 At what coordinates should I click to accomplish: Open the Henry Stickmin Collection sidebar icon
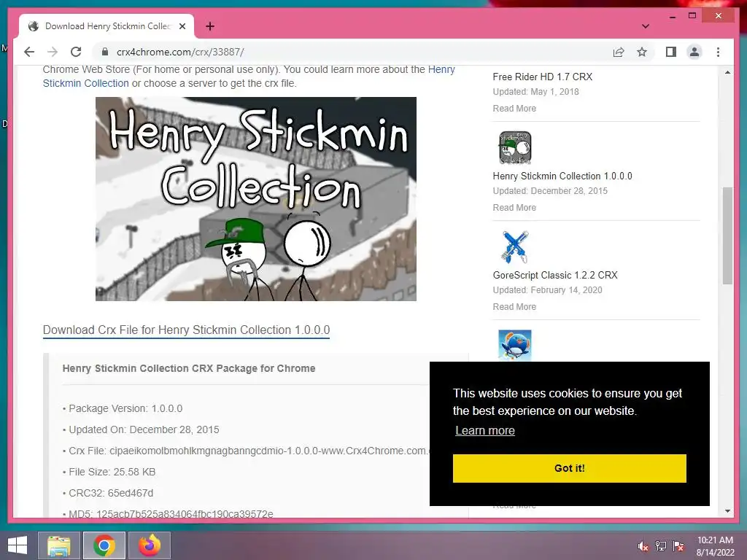point(515,147)
